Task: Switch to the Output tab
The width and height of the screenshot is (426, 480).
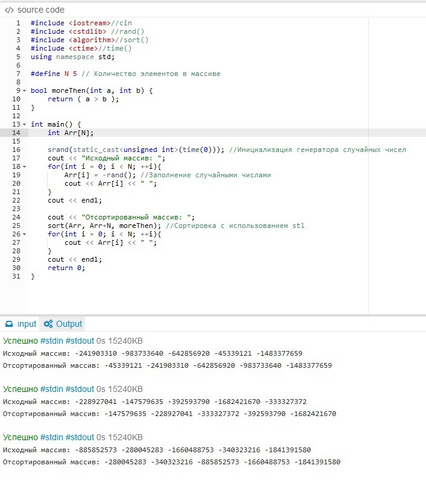Action: pyautogui.click(x=63, y=324)
